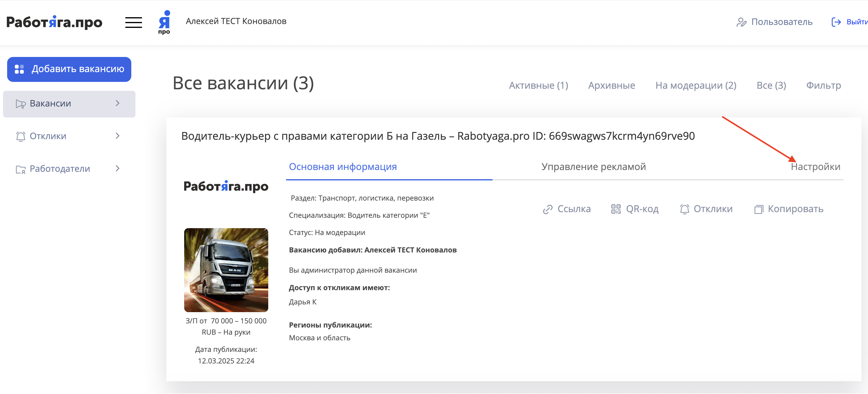Click the copy icon near Копировать
The height and width of the screenshot is (394, 868).
coord(758,209)
